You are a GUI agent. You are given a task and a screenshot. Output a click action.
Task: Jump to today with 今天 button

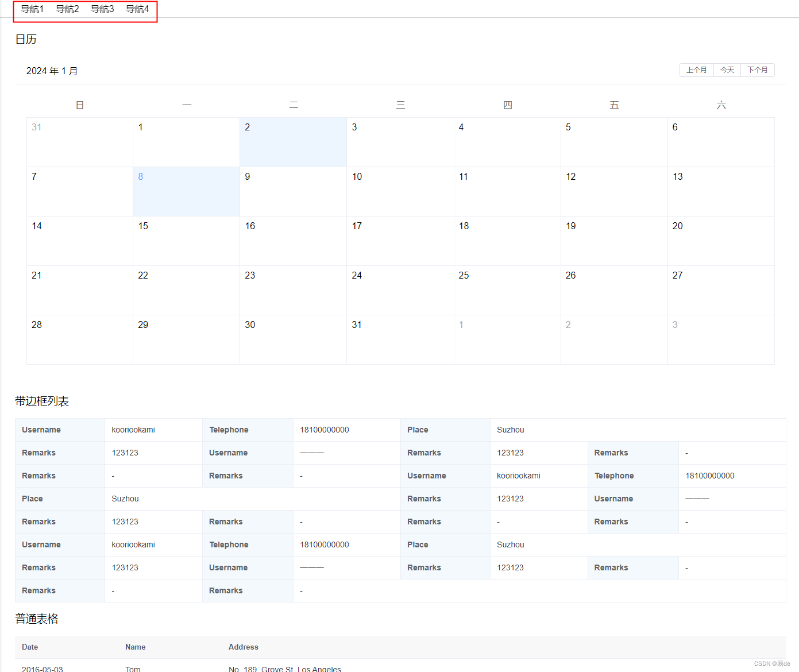[727, 70]
